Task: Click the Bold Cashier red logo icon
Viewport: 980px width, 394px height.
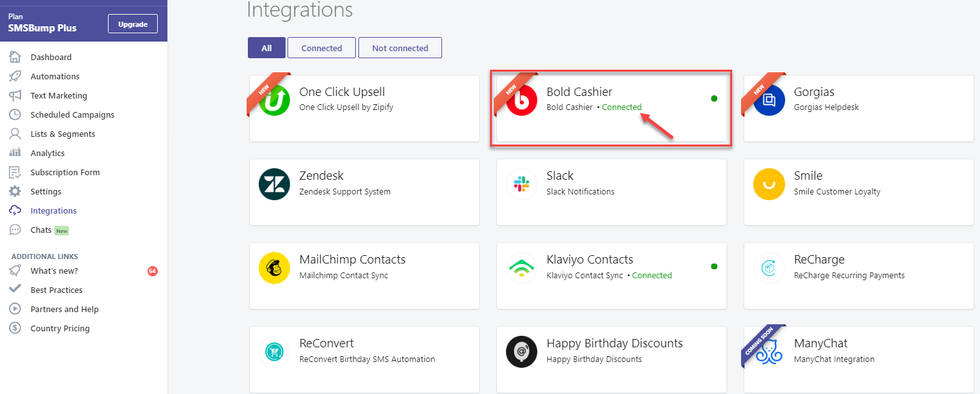Action: 522,100
